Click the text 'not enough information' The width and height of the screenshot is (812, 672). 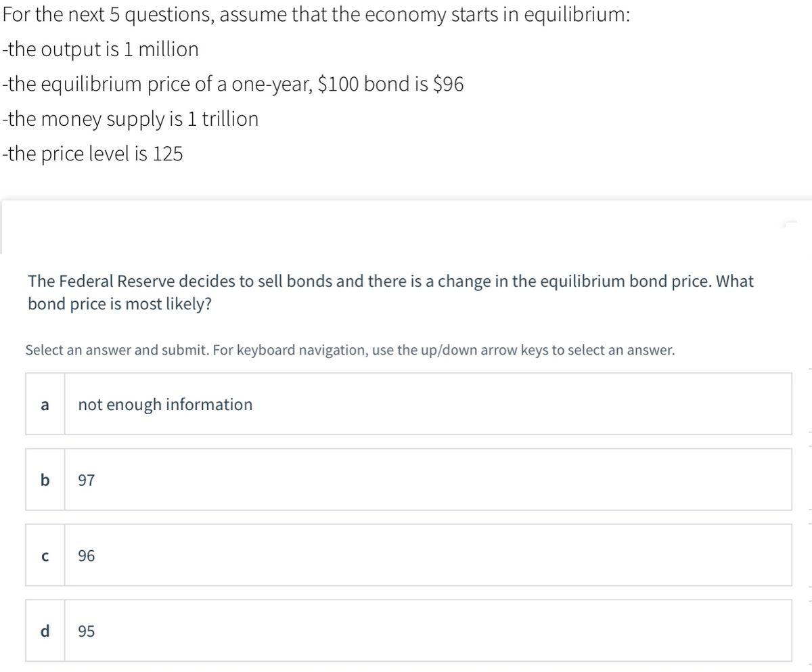[166, 405]
